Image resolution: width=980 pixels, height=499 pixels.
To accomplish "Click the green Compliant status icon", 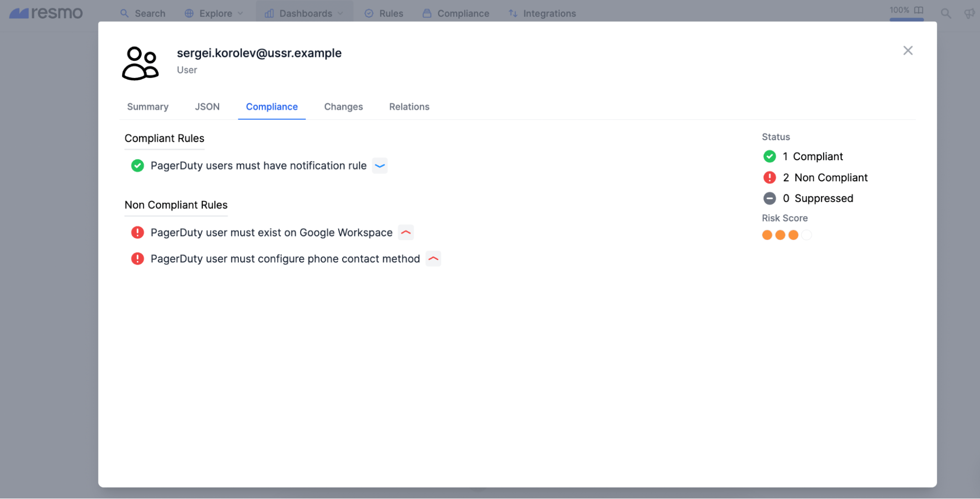I will (x=769, y=156).
